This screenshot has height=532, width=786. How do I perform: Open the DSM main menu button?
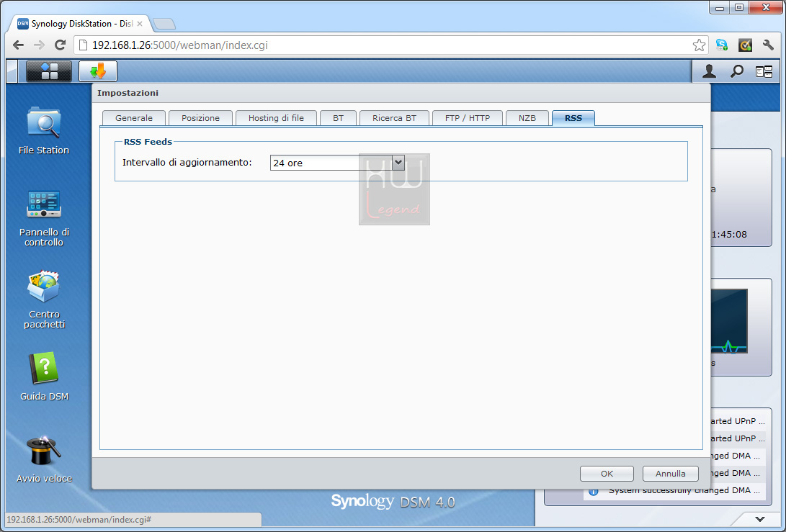(x=48, y=71)
